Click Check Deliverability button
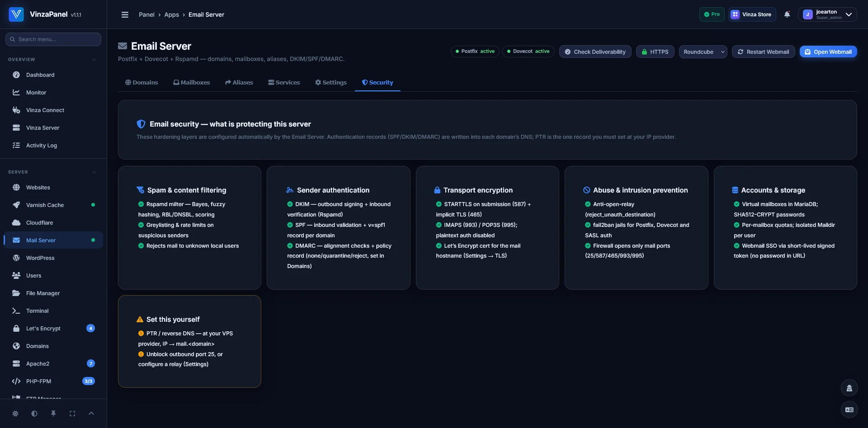The height and width of the screenshot is (428, 868). (x=595, y=52)
